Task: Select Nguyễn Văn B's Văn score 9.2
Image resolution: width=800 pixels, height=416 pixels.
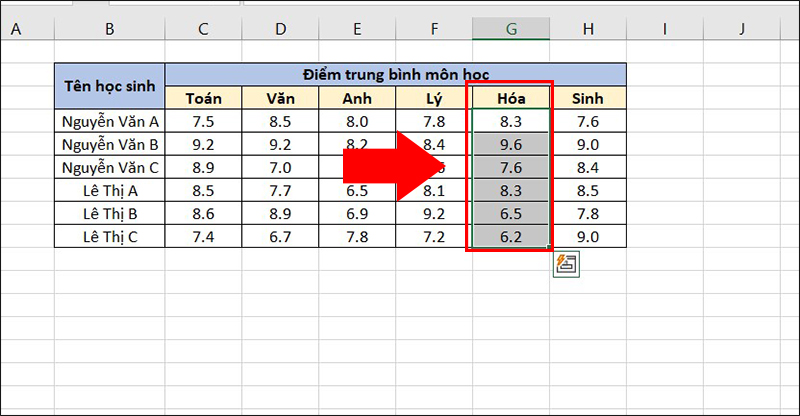Action: [x=280, y=144]
